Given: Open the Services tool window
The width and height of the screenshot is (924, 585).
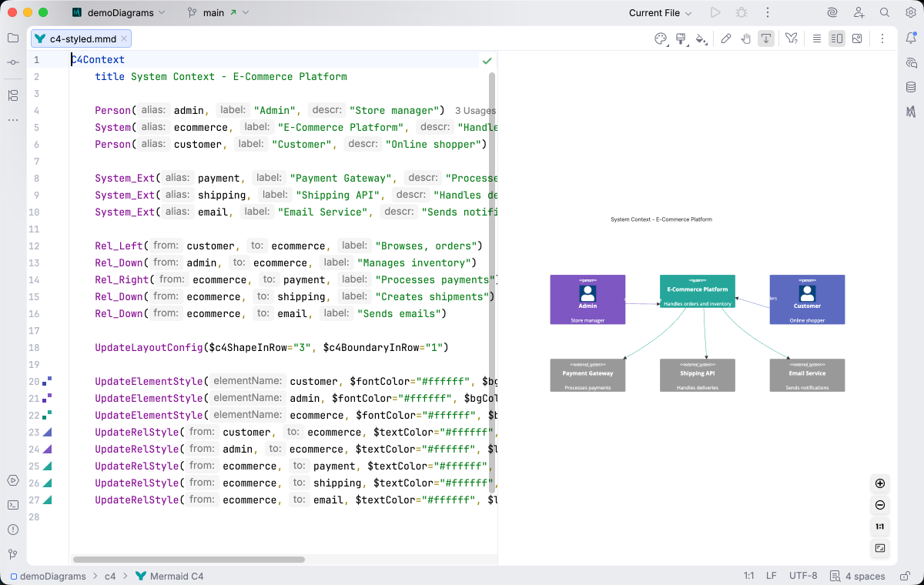Looking at the screenshot, I should [13, 480].
